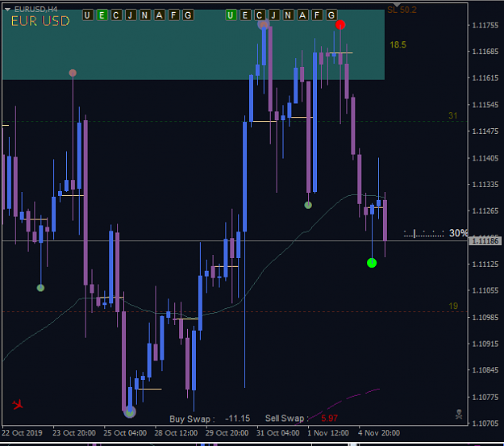Click the 31 level label
The height and width of the screenshot is (446, 504).
click(x=453, y=115)
